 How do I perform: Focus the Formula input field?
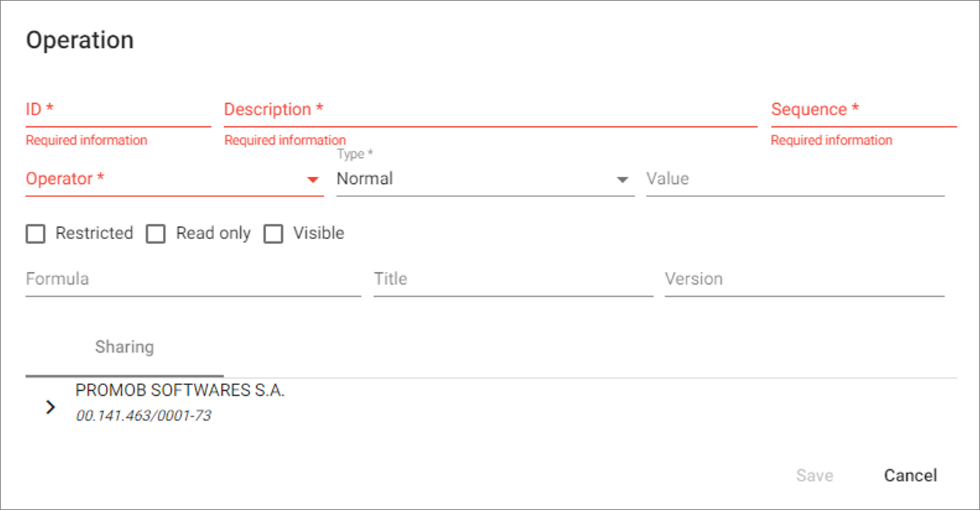click(x=193, y=279)
